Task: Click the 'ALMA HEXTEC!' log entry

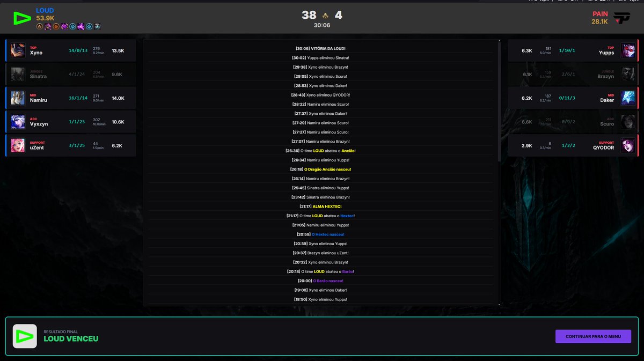Action: tap(320, 207)
